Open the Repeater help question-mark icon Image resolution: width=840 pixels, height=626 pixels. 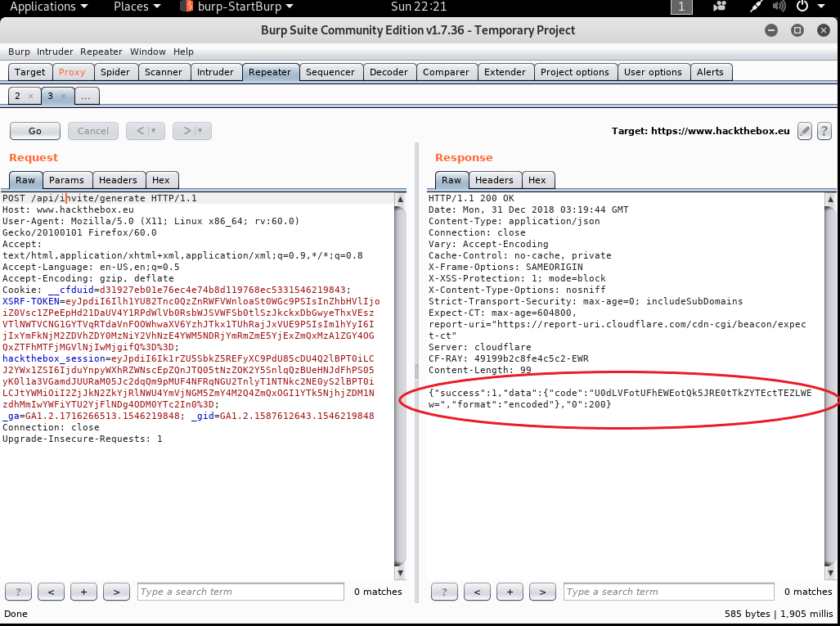coord(824,131)
